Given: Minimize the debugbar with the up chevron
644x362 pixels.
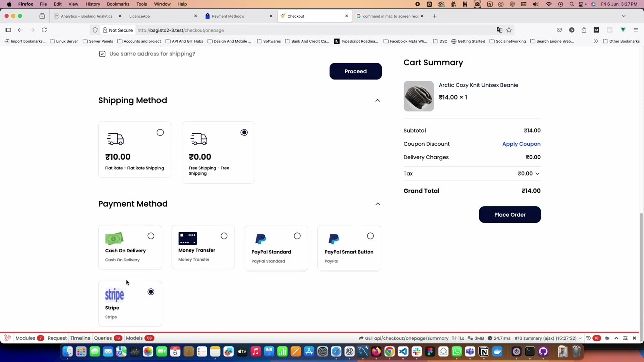Looking at the screenshot, I should tap(616, 338).
